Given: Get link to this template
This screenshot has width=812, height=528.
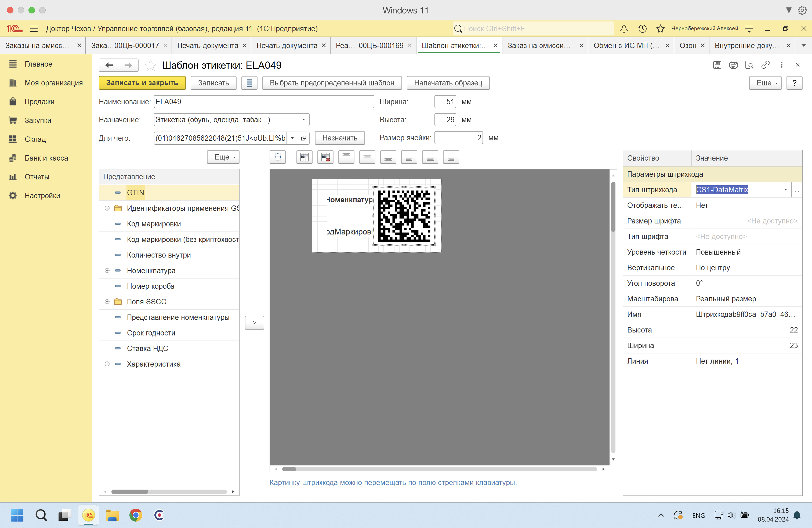Looking at the screenshot, I should [765, 65].
